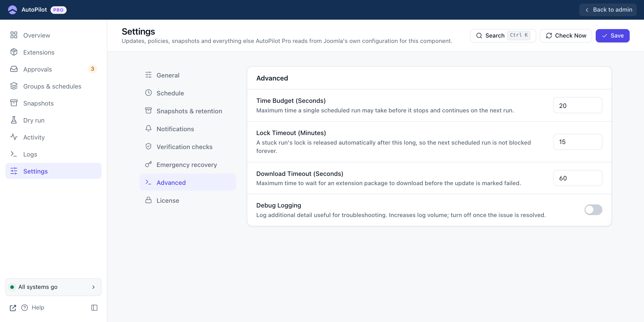The width and height of the screenshot is (644, 322).
Task: Click the Lock Timeout minutes field
Action: click(578, 142)
